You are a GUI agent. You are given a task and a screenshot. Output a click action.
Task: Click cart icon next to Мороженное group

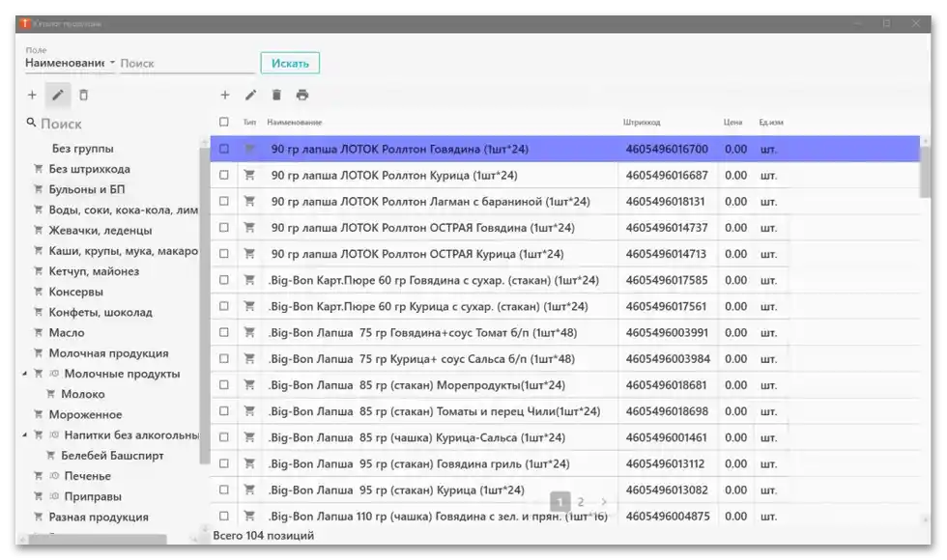click(x=38, y=414)
